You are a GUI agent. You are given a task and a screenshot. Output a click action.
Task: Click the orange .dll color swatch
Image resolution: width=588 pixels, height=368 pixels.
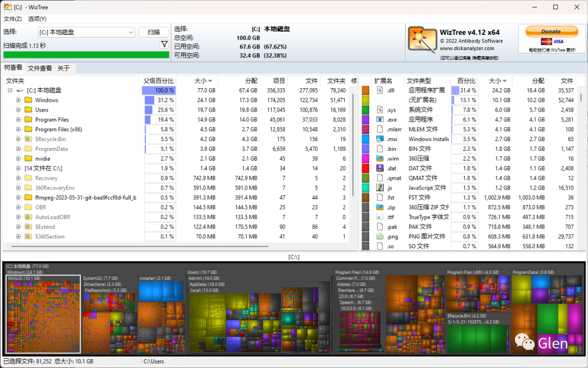coord(365,90)
